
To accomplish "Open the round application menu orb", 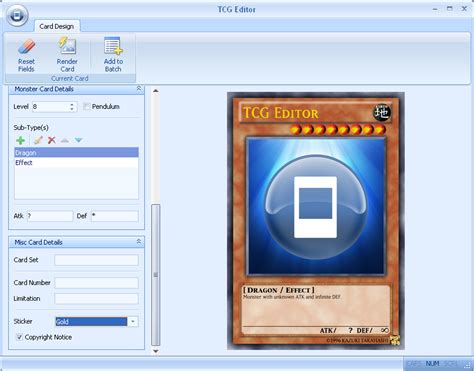I will pyautogui.click(x=17, y=15).
